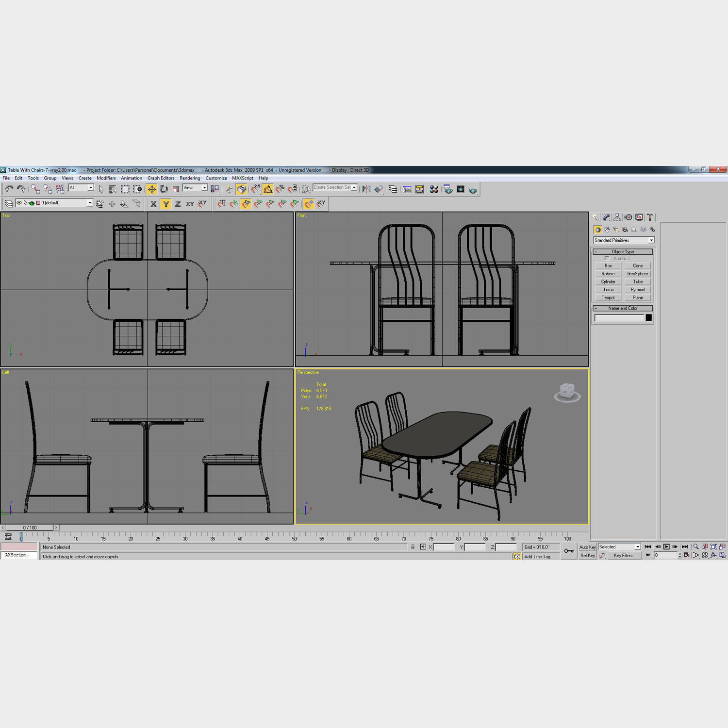The image size is (728, 728).
Task: Switch to the Display panel tab
Action: (639, 217)
